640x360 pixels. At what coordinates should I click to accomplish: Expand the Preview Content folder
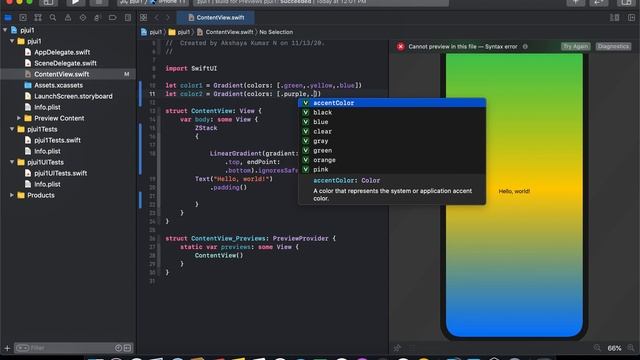point(19,118)
